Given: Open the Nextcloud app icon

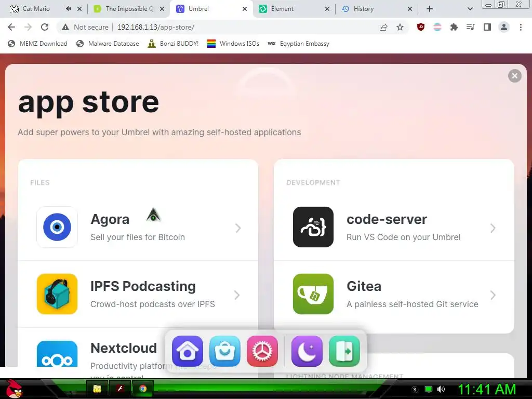Looking at the screenshot, I should tap(57, 353).
